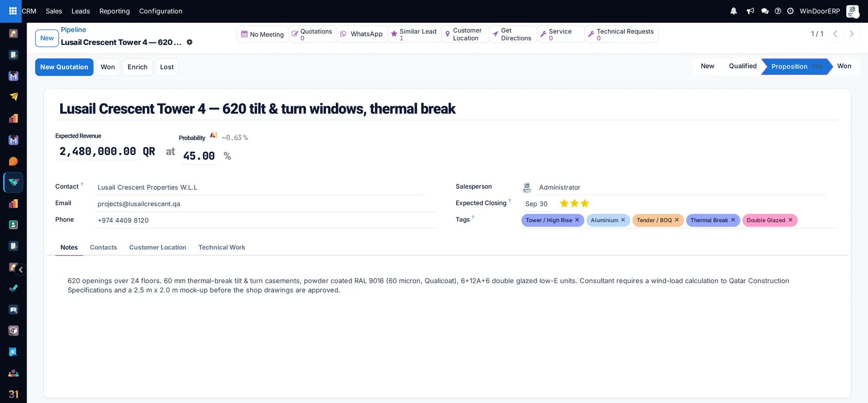This screenshot has height=403, width=868.
Task: Switch to the Contacts tab
Action: tap(104, 247)
